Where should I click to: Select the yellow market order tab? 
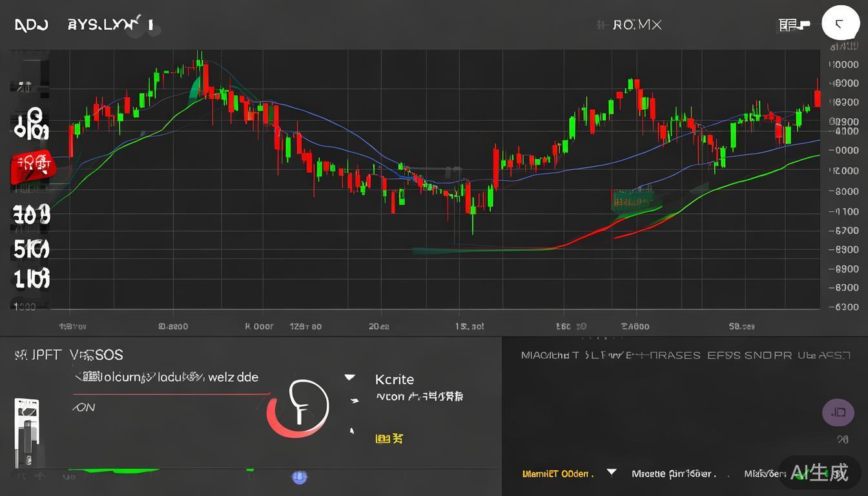tap(557, 473)
